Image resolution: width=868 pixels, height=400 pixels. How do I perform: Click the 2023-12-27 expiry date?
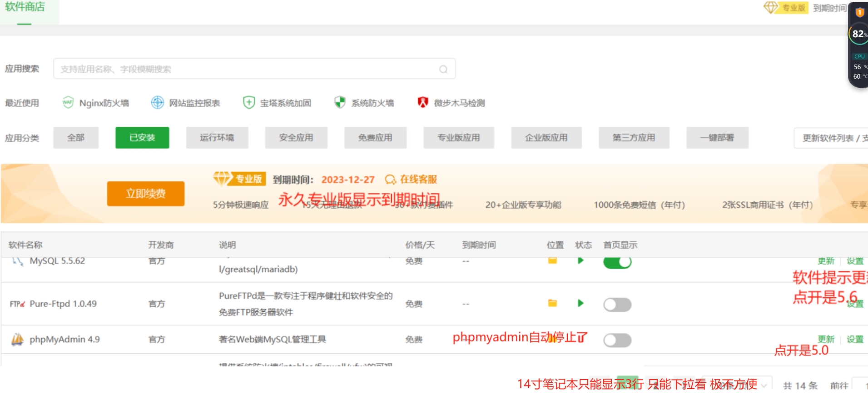pyautogui.click(x=348, y=180)
